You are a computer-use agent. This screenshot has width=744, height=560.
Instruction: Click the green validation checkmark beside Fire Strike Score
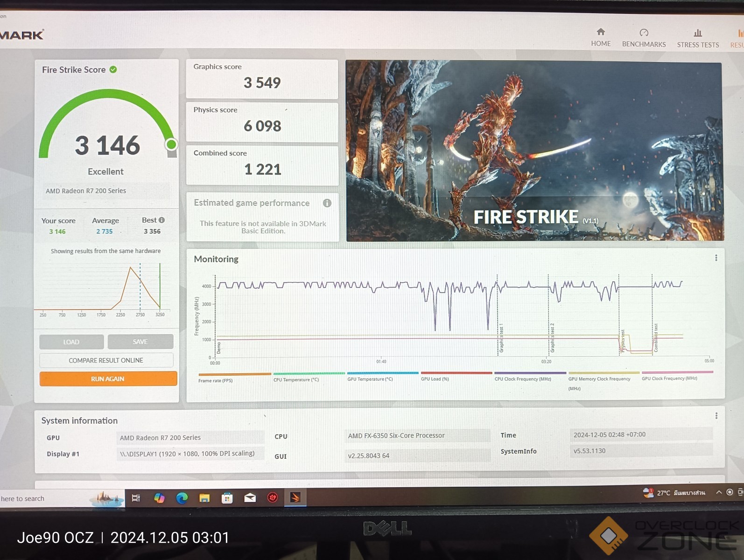(x=113, y=70)
